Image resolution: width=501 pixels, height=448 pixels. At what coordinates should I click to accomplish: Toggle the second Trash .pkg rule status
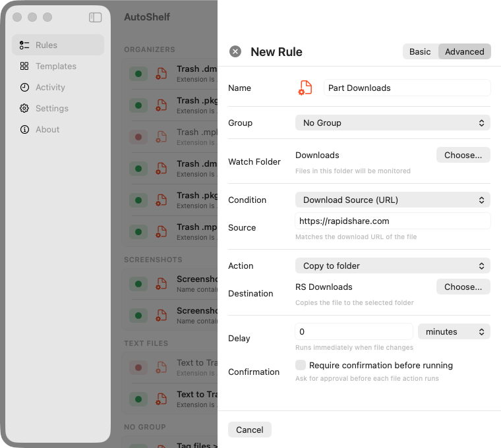tap(138, 200)
